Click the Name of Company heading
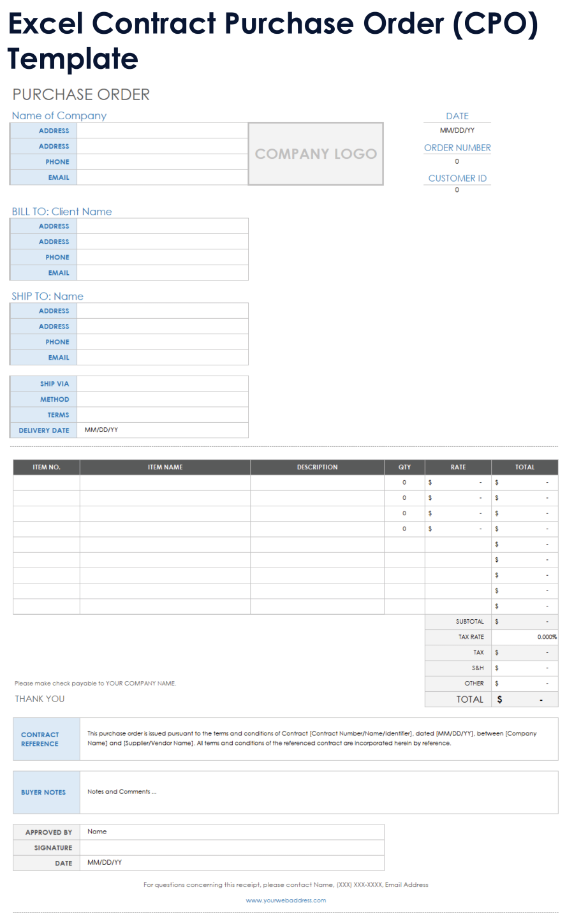Viewport: 574px width, 924px height. (x=59, y=115)
